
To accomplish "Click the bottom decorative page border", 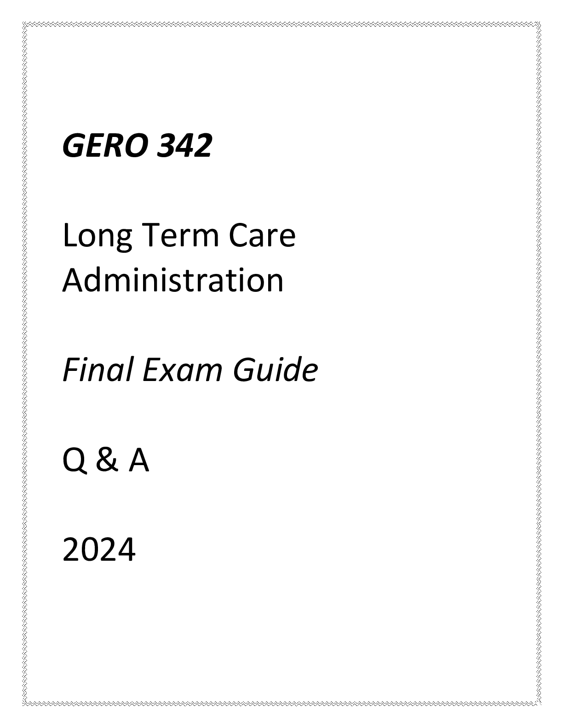I will coord(281,704).
